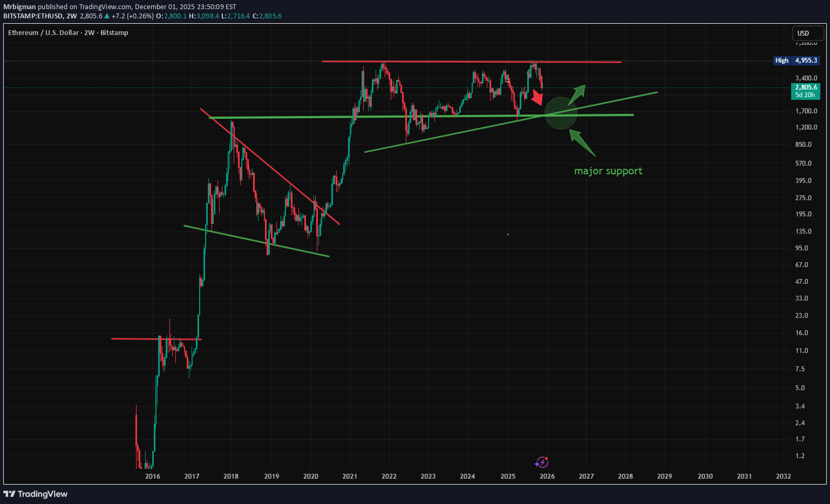Click the TradingView logo in bottom corner
The height and width of the screenshot is (504, 830).
(36, 494)
